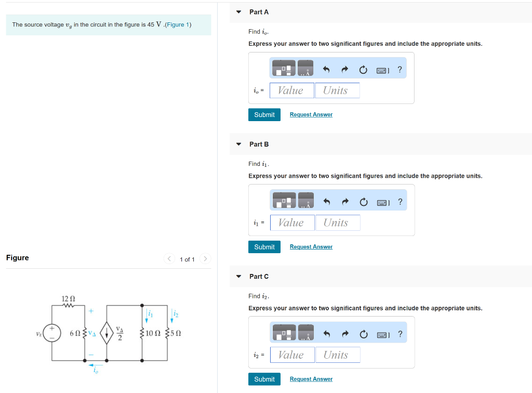
Task: Click the Units field for i_1 in Part B
Action: pyautogui.click(x=338, y=222)
